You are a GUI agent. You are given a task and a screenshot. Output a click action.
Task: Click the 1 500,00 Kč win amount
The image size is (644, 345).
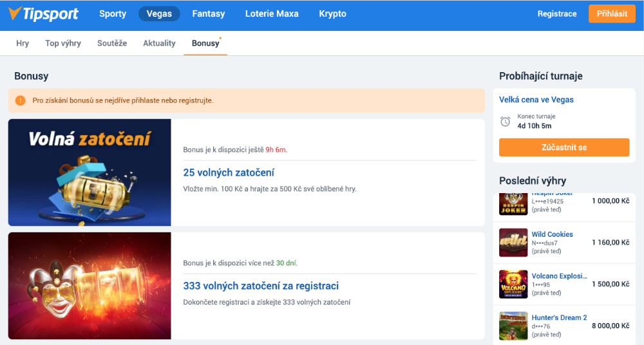pos(611,284)
